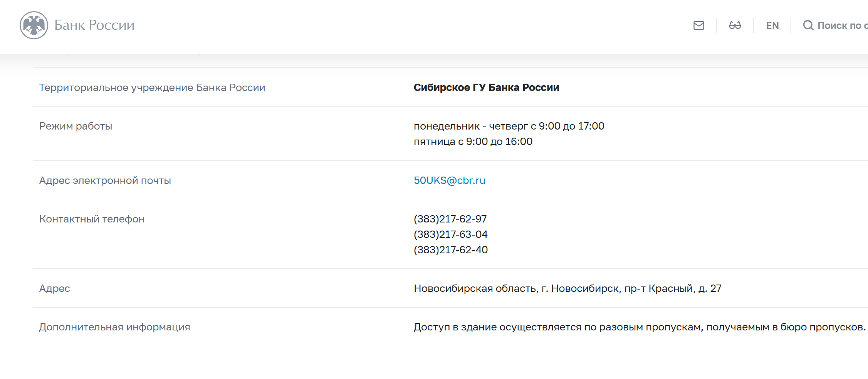Click the Банк России header title
This screenshot has width=868, height=379.
94,25
